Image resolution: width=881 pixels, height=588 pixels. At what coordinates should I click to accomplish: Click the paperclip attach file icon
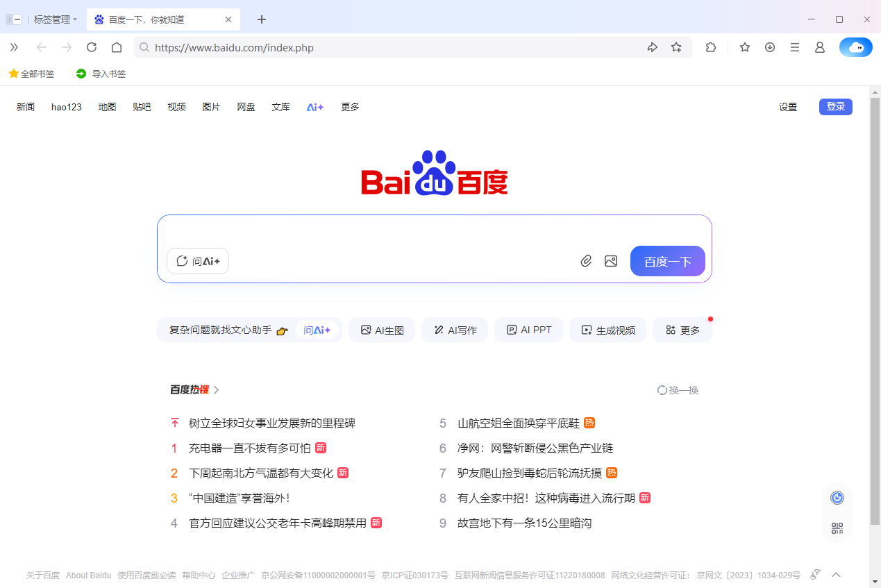pos(586,261)
